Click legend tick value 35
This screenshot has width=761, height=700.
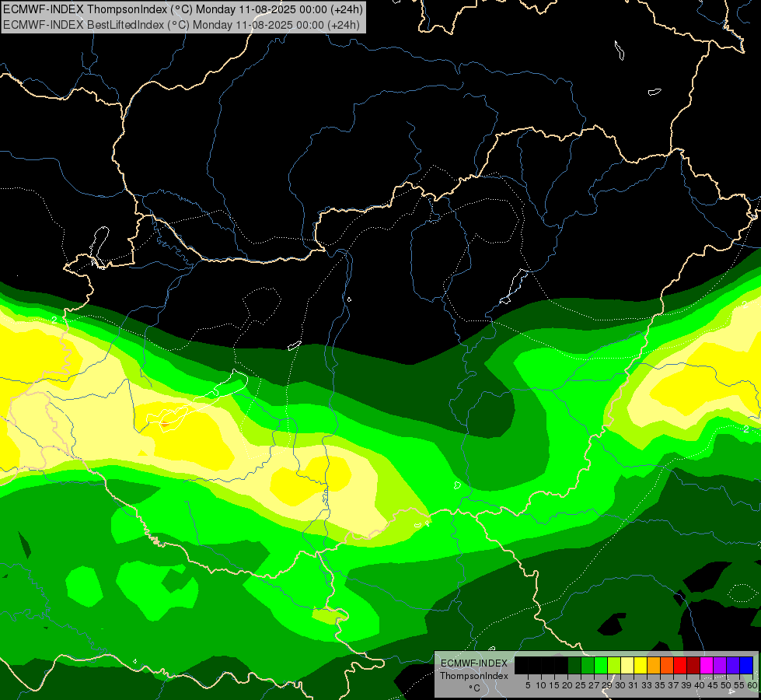(660, 685)
